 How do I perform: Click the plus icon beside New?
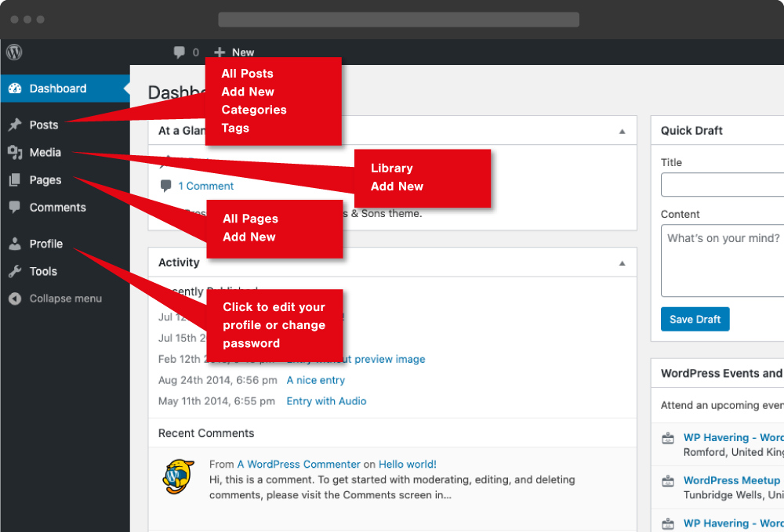[220, 52]
